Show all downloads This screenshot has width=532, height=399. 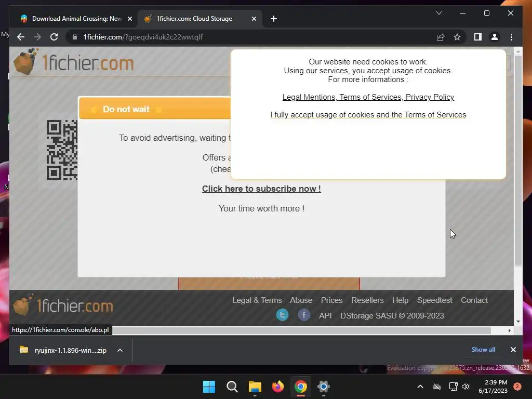click(483, 350)
